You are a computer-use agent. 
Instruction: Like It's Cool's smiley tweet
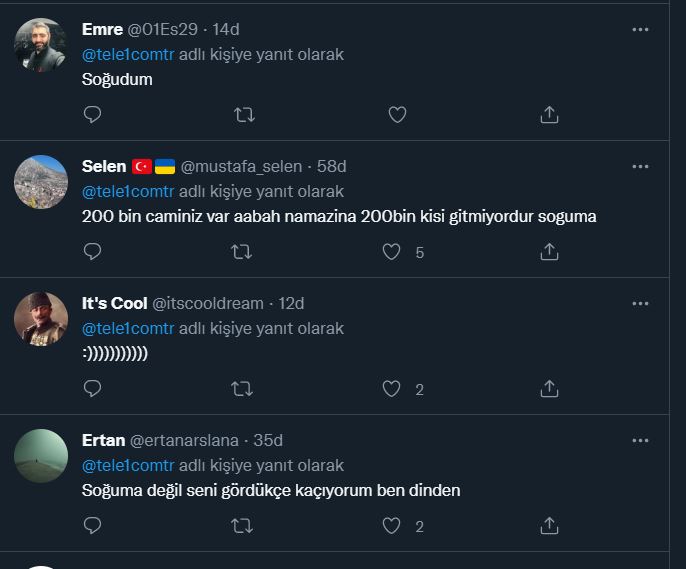(x=393, y=389)
